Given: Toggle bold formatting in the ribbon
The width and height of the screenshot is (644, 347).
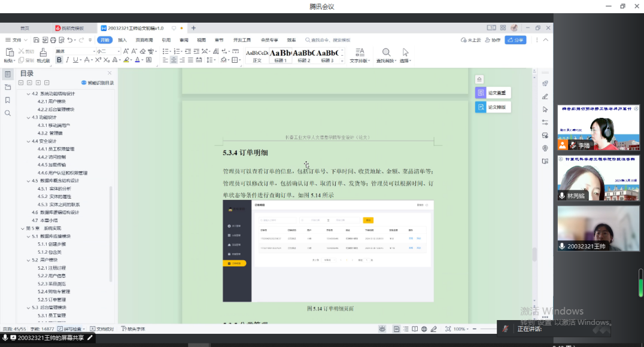Looking at the screenshot, I should coord(59,60).
